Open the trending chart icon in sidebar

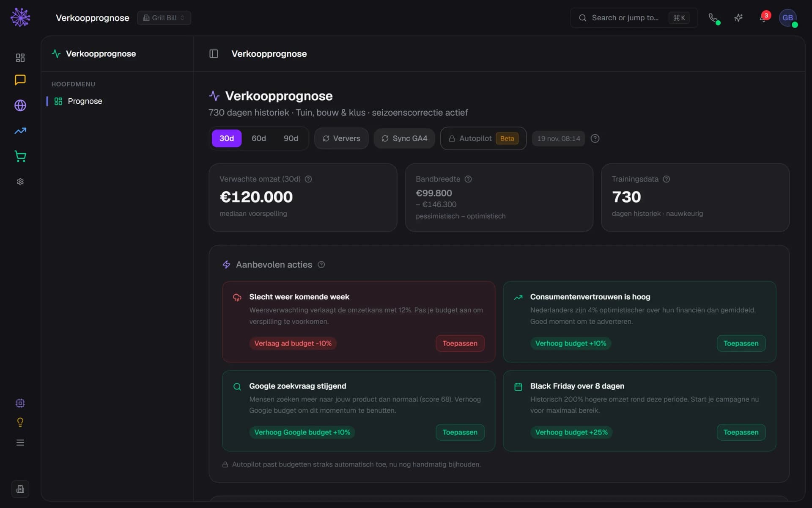pos(20,131)
